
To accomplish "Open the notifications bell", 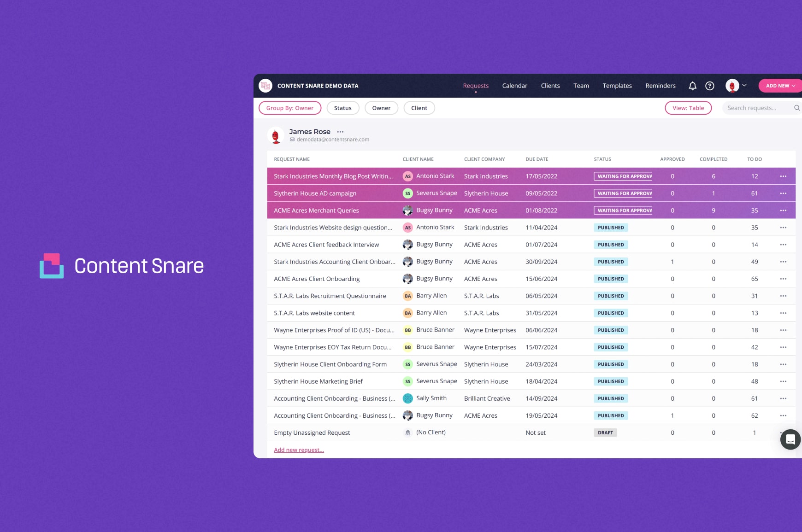I will [692, 86].
